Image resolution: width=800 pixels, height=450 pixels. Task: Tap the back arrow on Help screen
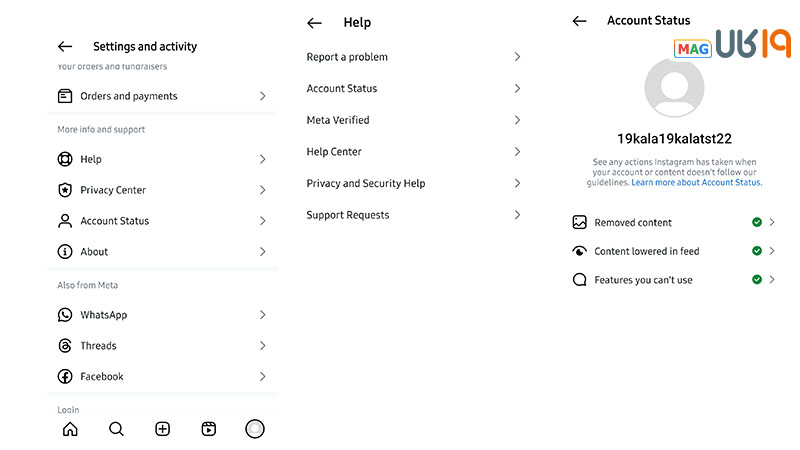[314, 22]
